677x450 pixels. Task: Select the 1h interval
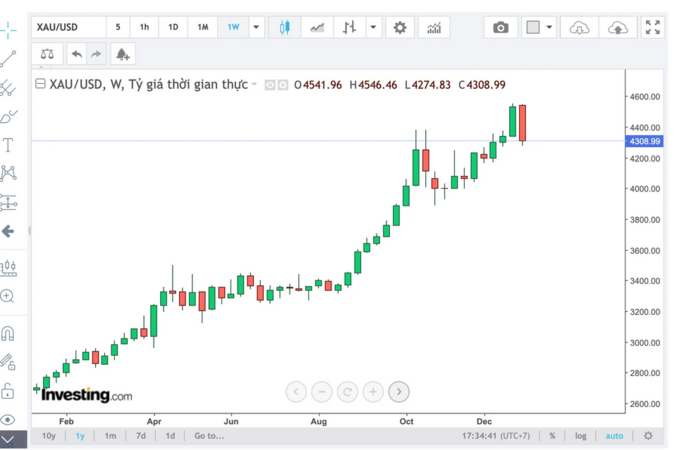[x=144, y=27]
